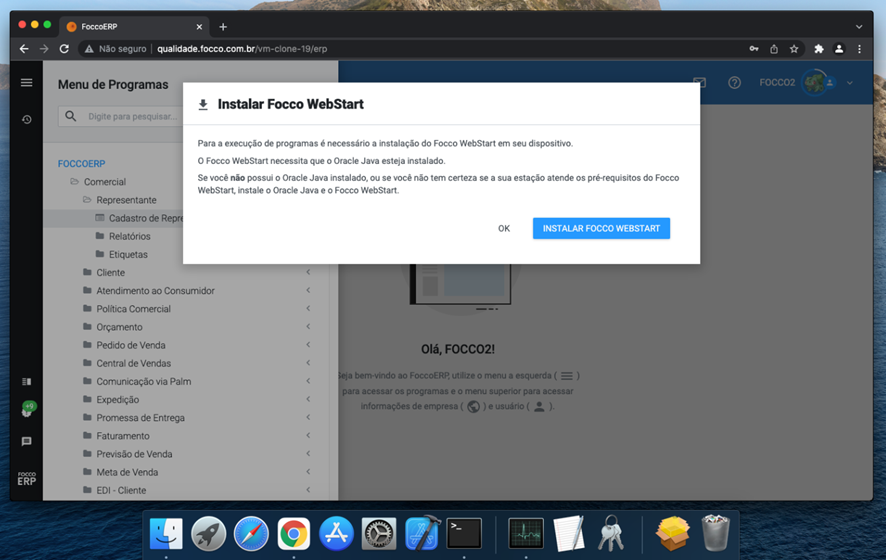Open a new browser tab
The image size is (886, 560).
223,27
